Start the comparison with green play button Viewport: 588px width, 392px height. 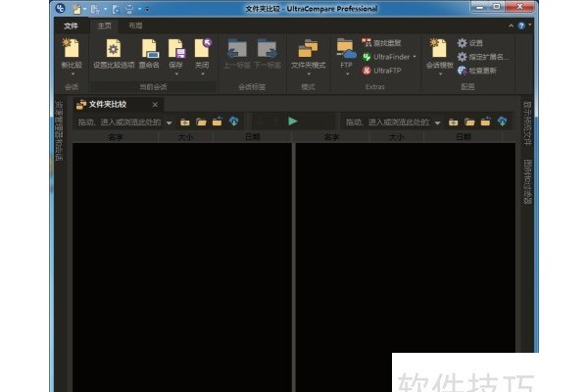coord(292,122)
